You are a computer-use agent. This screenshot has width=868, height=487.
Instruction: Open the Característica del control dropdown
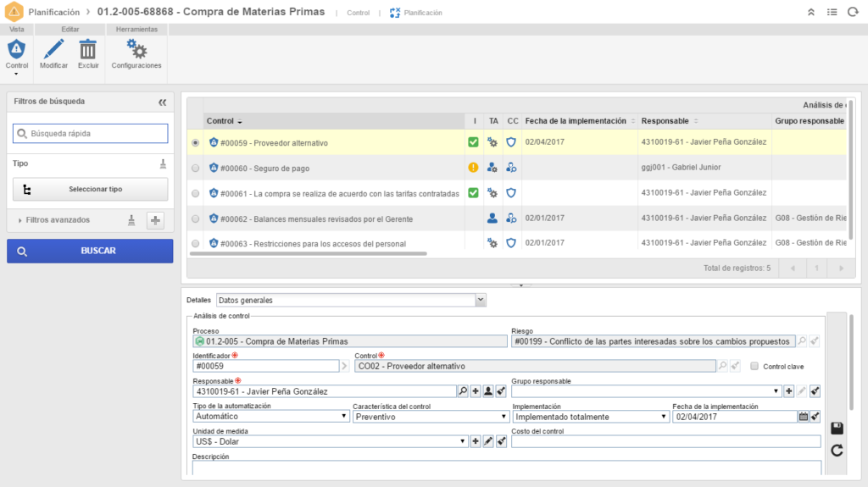click(431, 417)
